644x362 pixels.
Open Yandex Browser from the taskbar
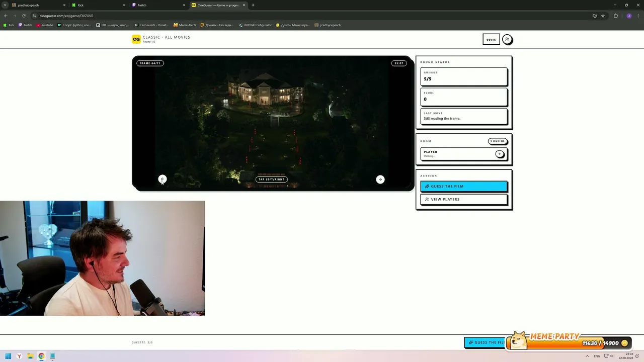click(19, 356)
